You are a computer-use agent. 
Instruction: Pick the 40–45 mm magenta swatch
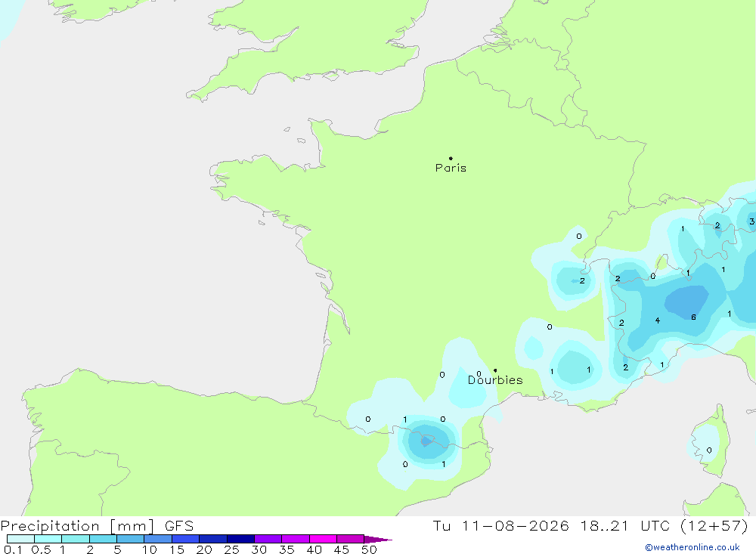(323, 539)
